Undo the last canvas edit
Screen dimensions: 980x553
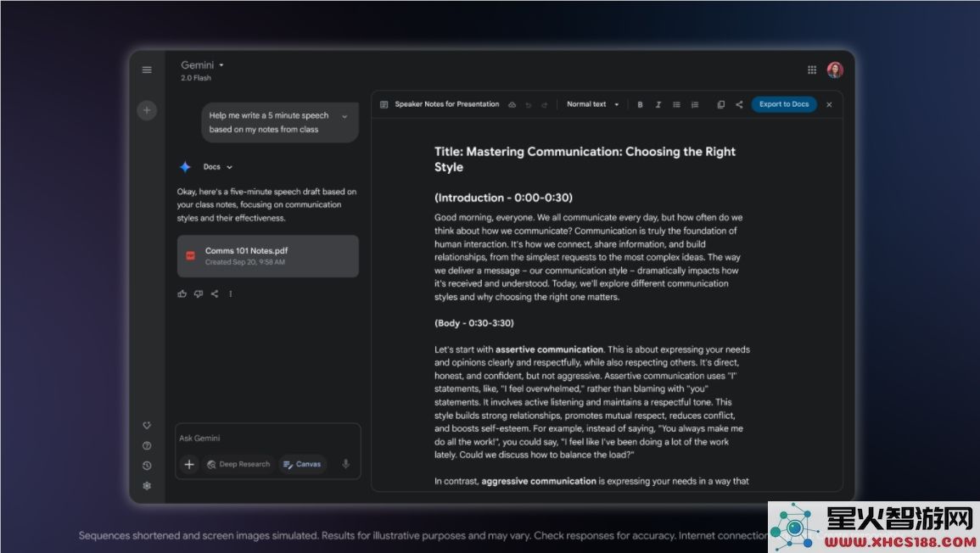(528, 105)
